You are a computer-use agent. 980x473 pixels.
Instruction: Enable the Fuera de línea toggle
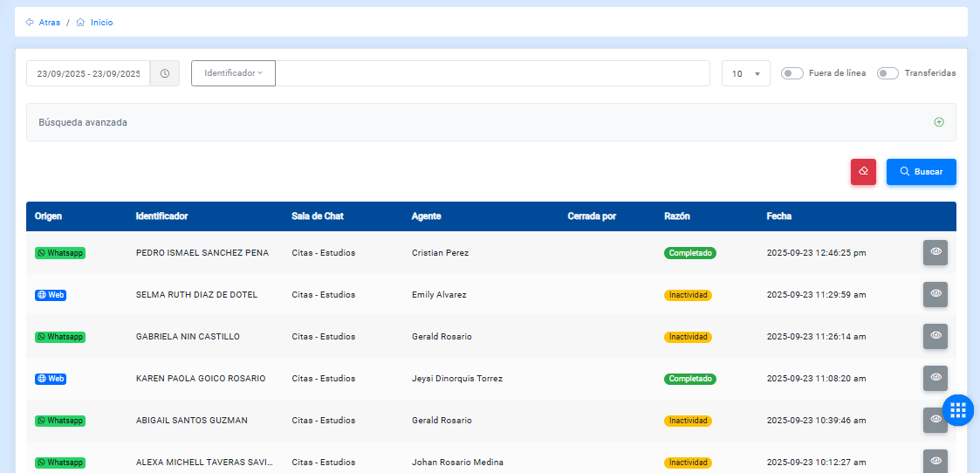pos(792,73)
